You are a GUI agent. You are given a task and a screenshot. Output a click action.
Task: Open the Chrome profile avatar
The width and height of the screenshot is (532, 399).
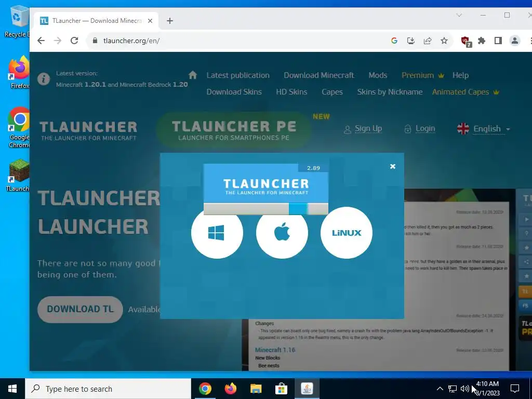[x=515, y=41]
